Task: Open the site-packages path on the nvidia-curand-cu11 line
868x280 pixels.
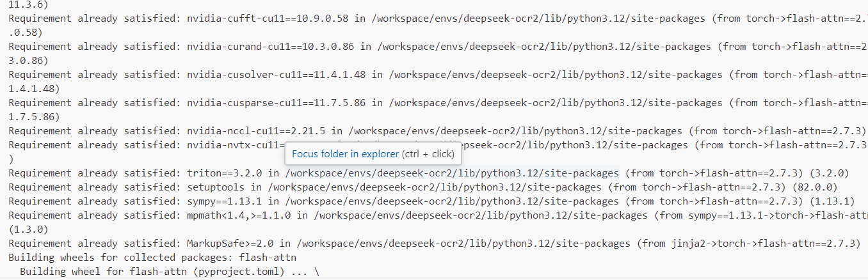Action: [x=543, y=47]
